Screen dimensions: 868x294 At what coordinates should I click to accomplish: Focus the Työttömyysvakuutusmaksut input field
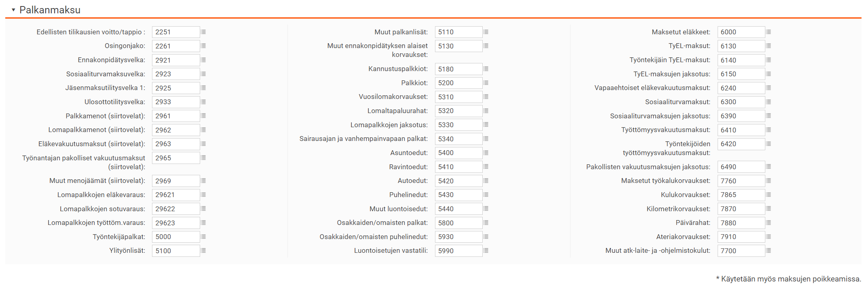click(x=741, y=130)
